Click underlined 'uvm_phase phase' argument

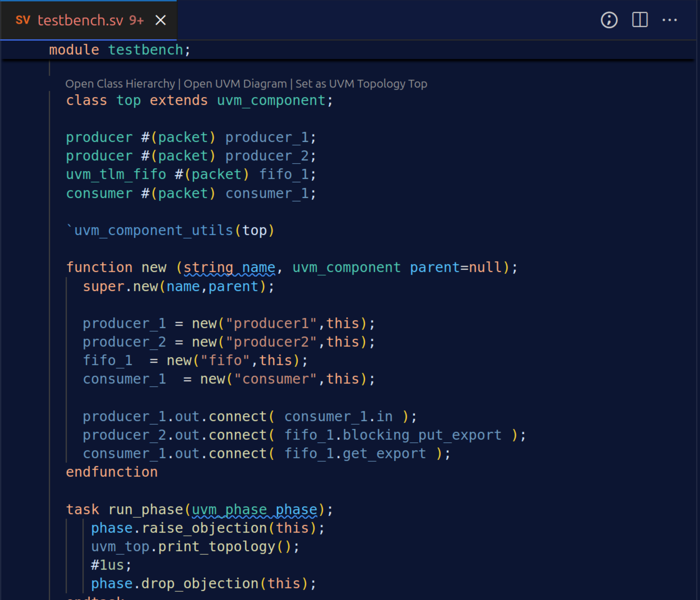tap(254, 510)
